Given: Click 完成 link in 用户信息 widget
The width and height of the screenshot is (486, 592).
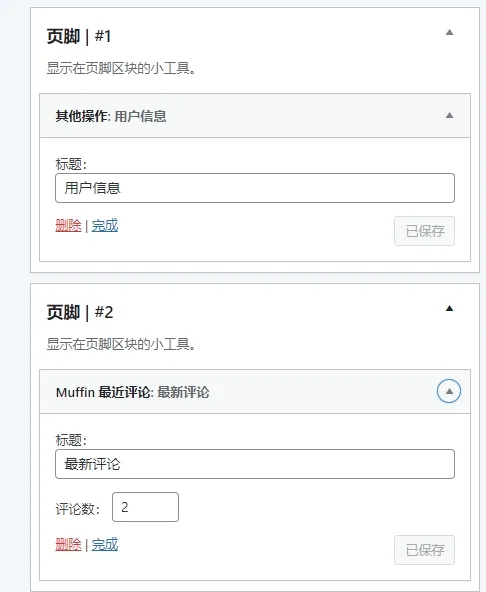Looking at the screenshot, I should click(x=105, y=226).
